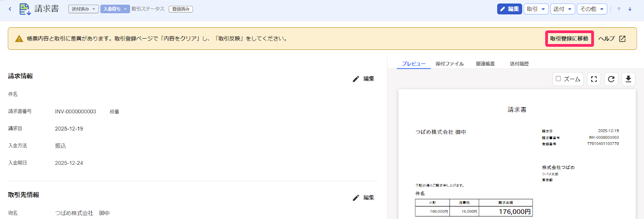
Task: Open the 入金待ち status dropdown
Action: click(115, 9)
